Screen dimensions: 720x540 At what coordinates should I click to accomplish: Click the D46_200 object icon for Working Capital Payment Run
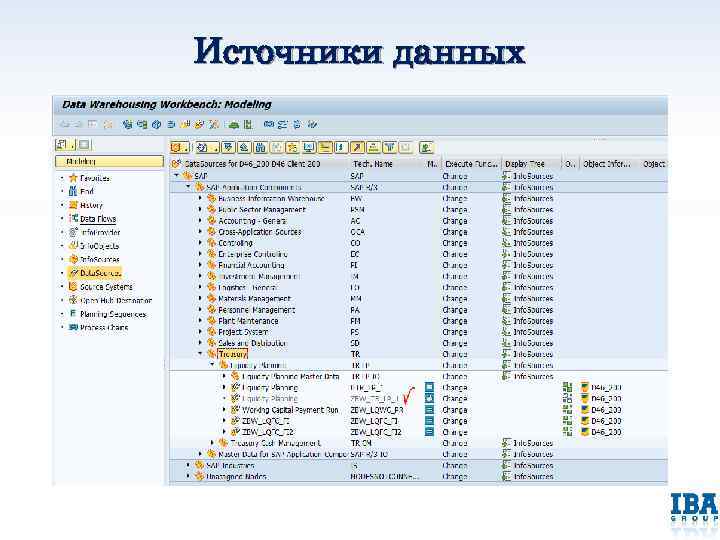point(585,410)
